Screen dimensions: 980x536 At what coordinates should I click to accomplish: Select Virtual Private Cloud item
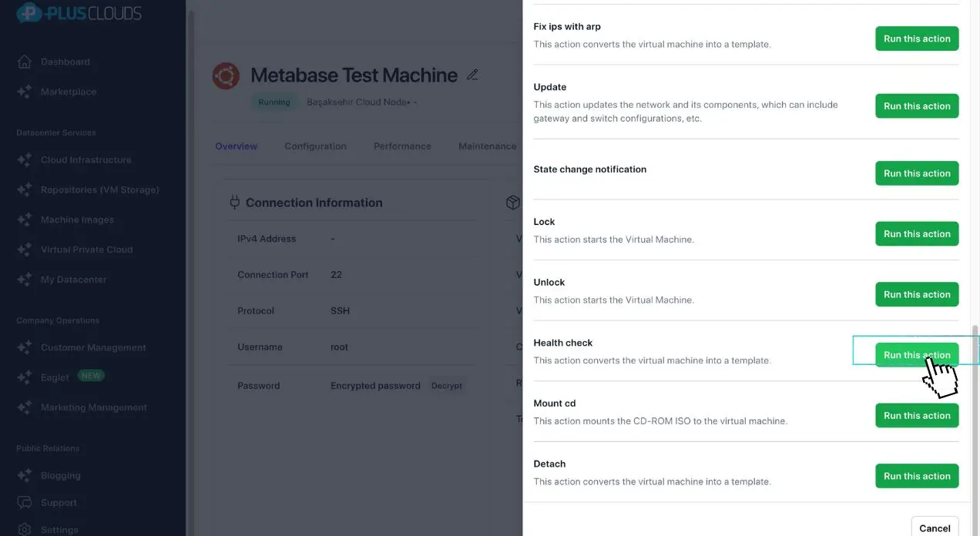(x=86, y=250)
